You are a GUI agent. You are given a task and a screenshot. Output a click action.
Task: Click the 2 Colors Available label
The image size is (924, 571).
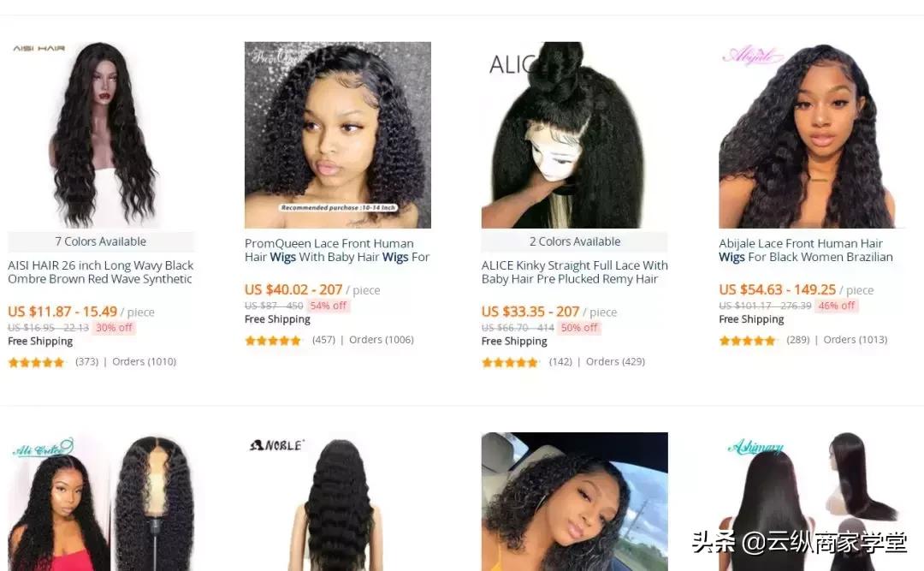tap(575, 241)
